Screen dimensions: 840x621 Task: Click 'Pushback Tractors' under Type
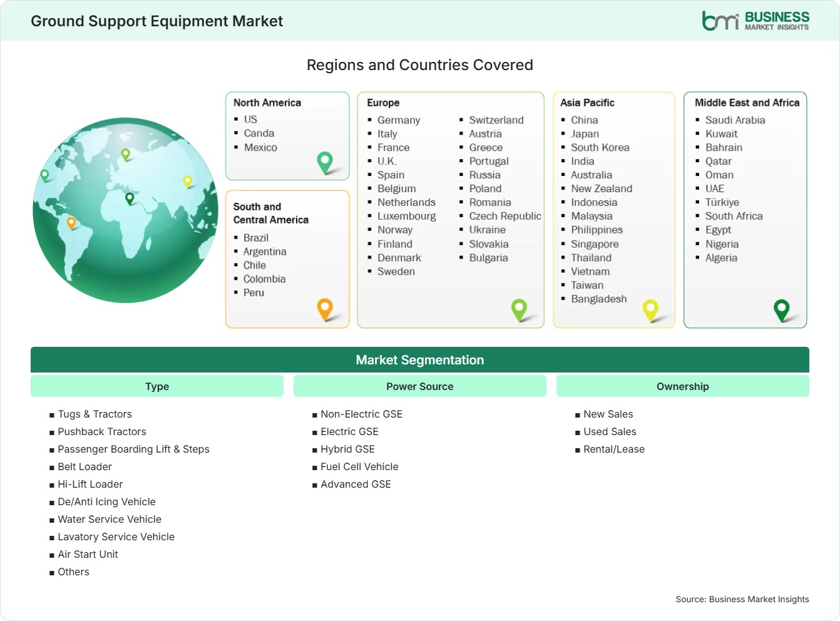102,432
